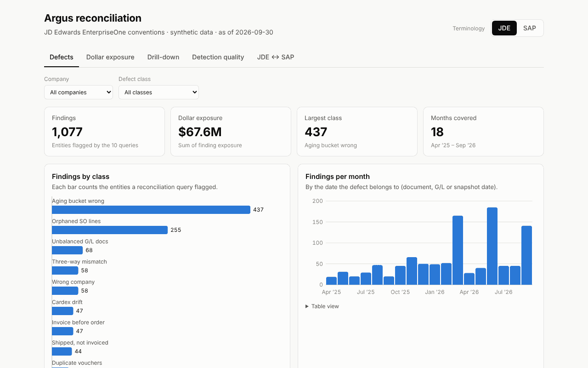Click the 68 count beside Unbalanced G/L docs
The height and width of the screenshot is (368, 588).
[89, 250]
